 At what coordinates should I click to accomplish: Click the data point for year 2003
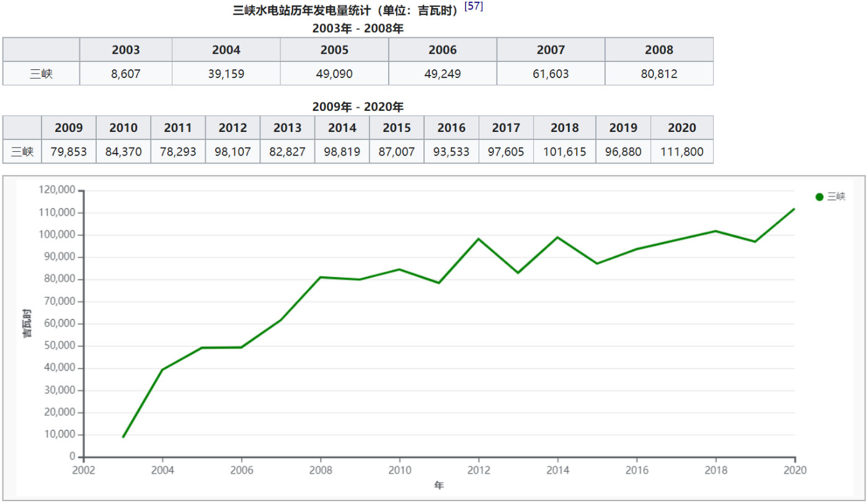click(x=123, y=437)
